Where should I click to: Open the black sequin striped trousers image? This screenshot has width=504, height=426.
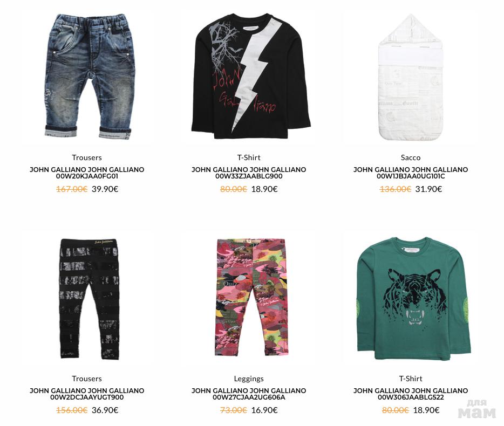pos(89,299)
